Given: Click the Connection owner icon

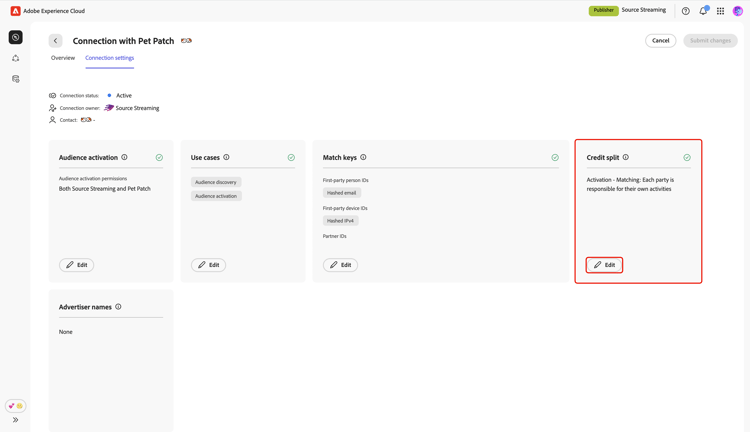Looking at the screenshot, I should pyautogui.click(x=53, y=108).
